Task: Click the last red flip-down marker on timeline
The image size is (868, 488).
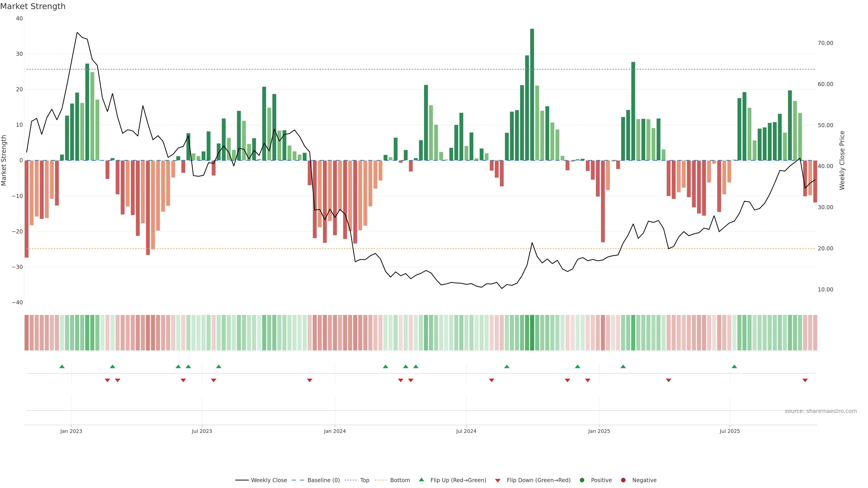Action: pyautogui.click(x=805, y=380)
